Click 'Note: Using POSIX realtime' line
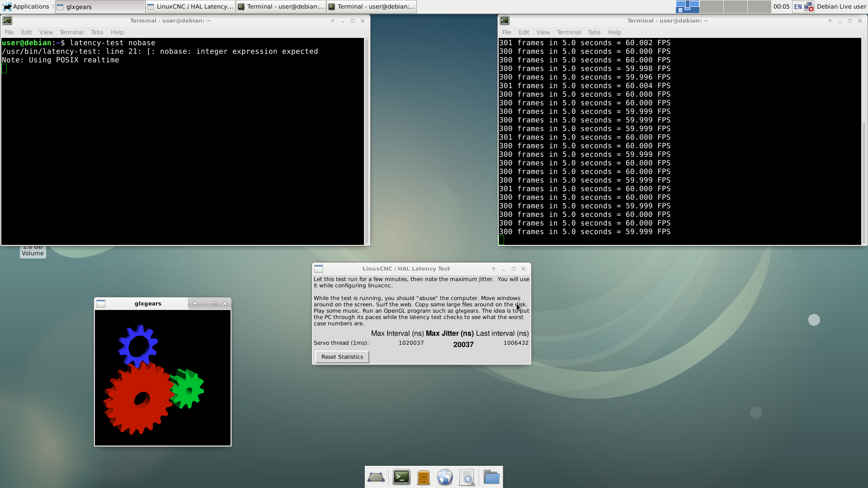Image resolution: width=868 pixels, height=488 pixels. click(61, 60)
